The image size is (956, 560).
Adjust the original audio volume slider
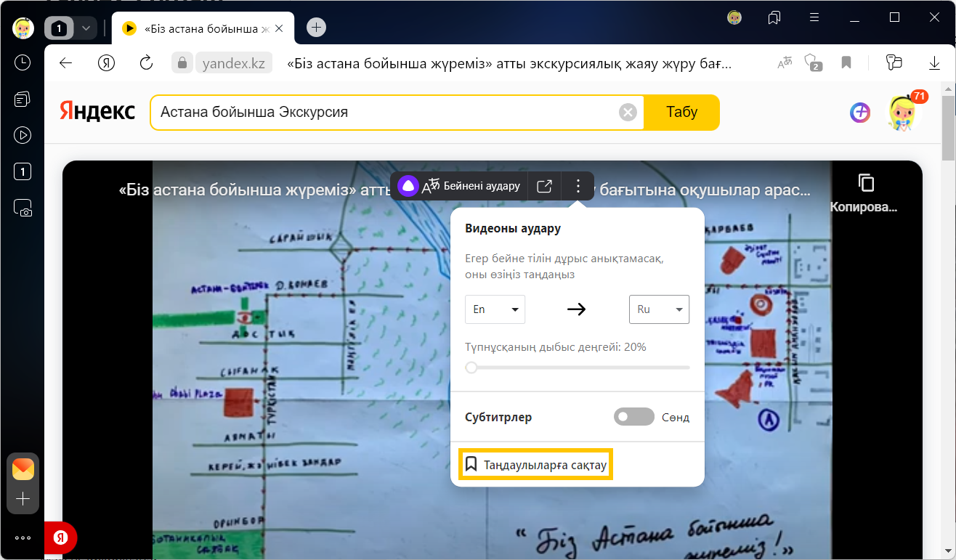pos(578,368)
